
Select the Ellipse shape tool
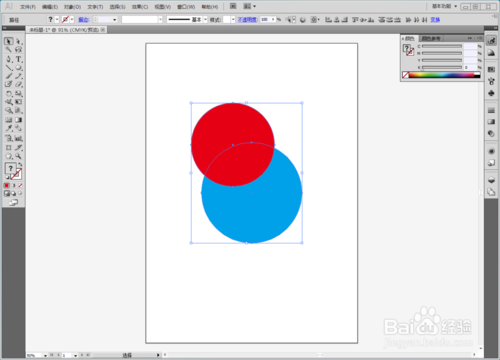coord(19,68)
